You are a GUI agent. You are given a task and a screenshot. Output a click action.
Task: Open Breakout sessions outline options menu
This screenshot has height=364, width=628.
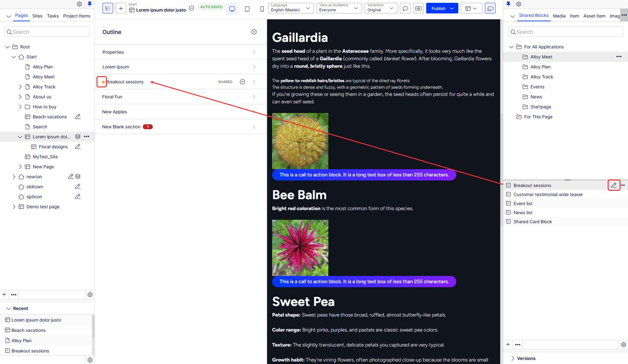click(242, 82)
